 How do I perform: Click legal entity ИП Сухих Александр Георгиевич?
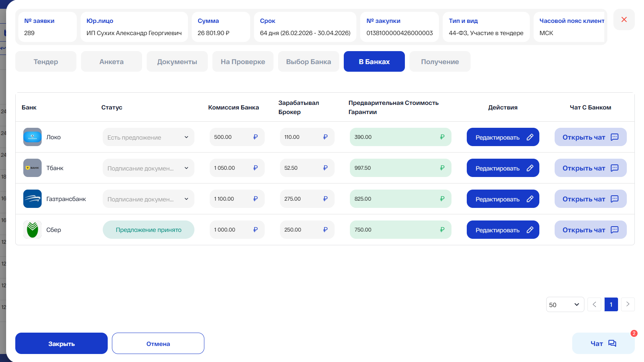point(134,33)
